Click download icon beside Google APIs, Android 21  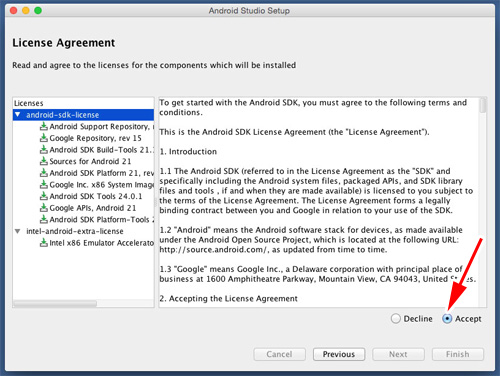44,208
